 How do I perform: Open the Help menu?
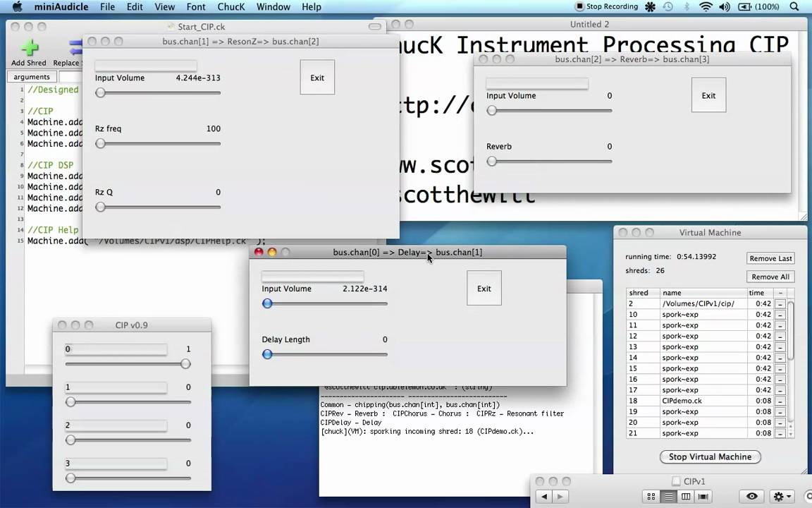point(312,7)
